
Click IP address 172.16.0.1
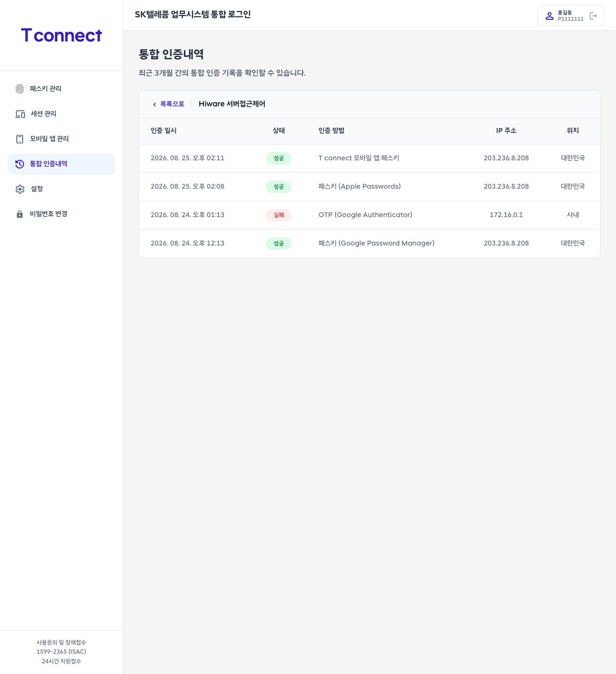point(506,215)
